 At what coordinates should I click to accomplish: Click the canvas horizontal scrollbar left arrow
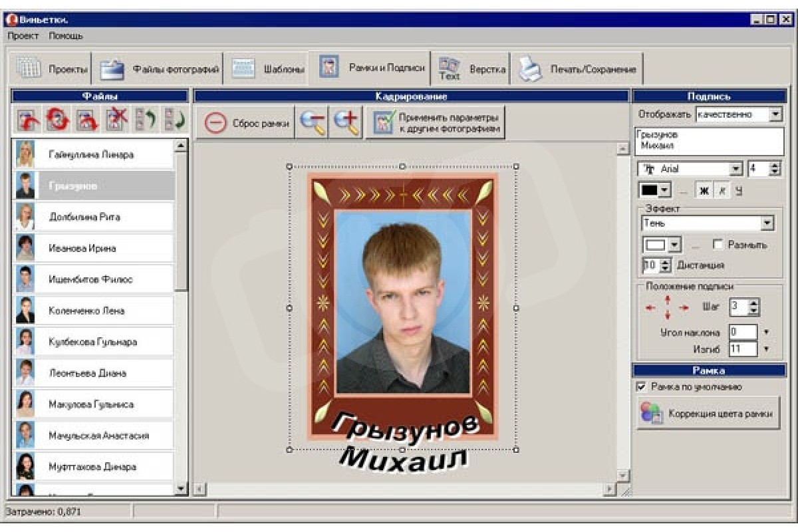(199, 490)
